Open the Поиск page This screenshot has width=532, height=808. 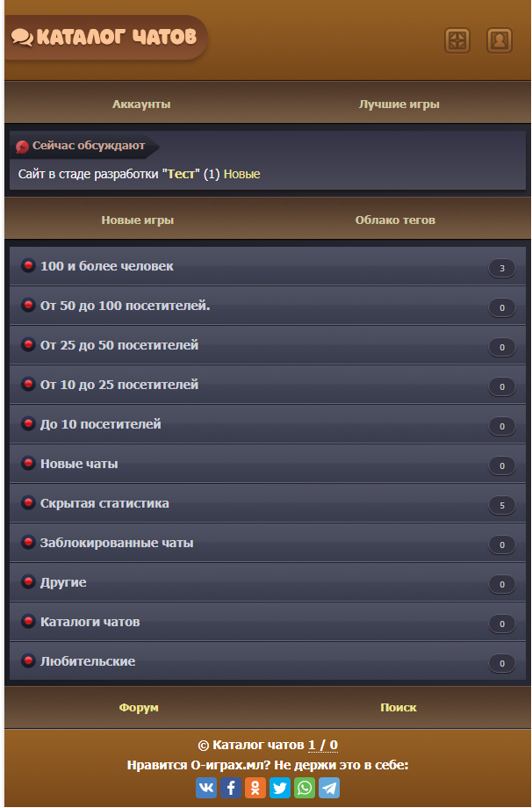click(398, 708)
